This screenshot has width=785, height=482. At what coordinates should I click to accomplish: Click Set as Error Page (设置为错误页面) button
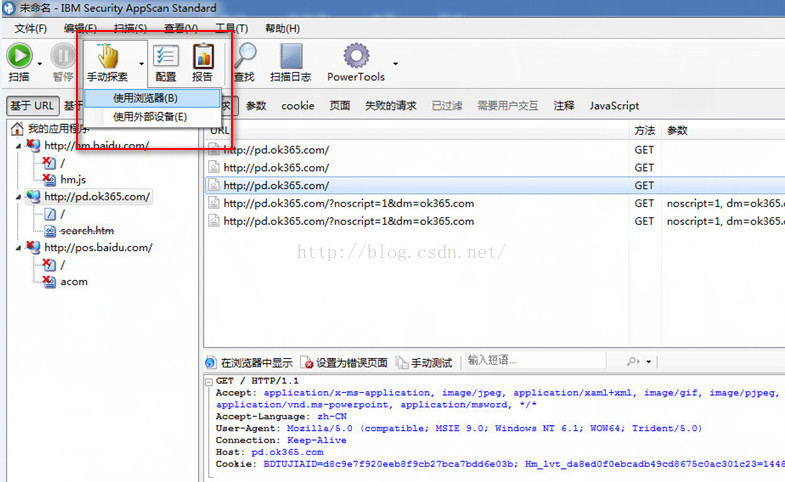point(344,362)
